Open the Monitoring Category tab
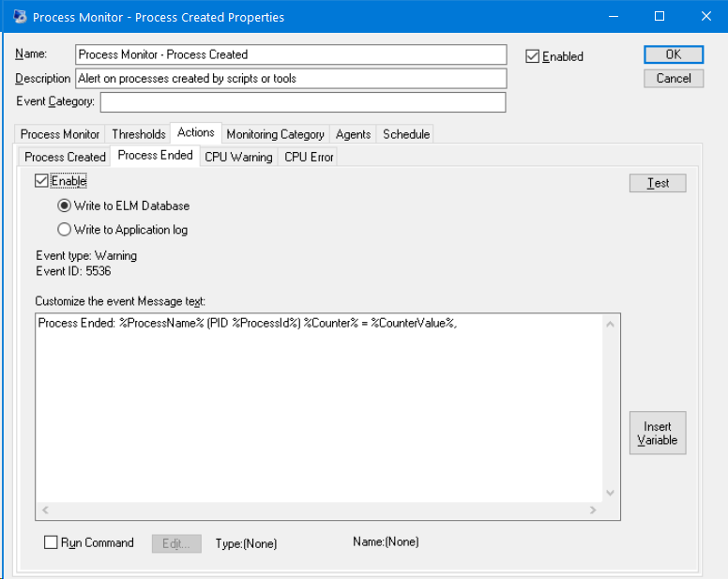Viewport: 728px width, 579px height. (275, 134)
